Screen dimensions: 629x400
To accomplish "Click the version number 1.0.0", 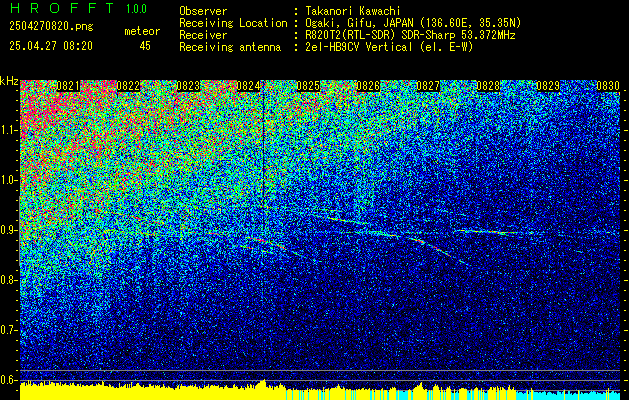I will 136,9.
